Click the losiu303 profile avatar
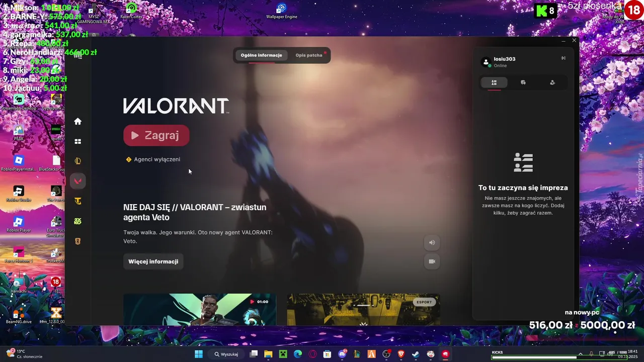This screenshot has width=644, height=362. (x=486, y=62)
